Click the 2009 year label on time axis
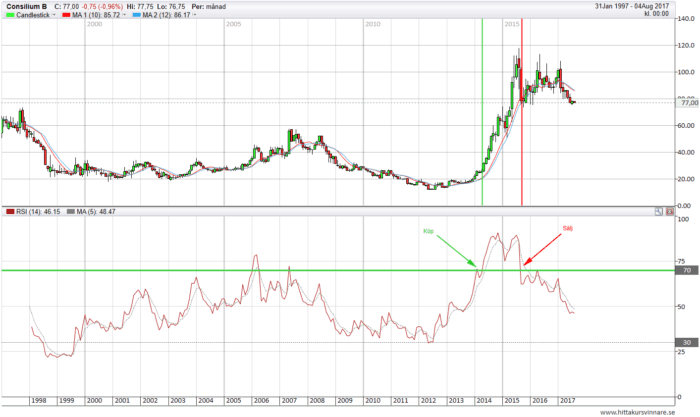 [x=345, y=400]
